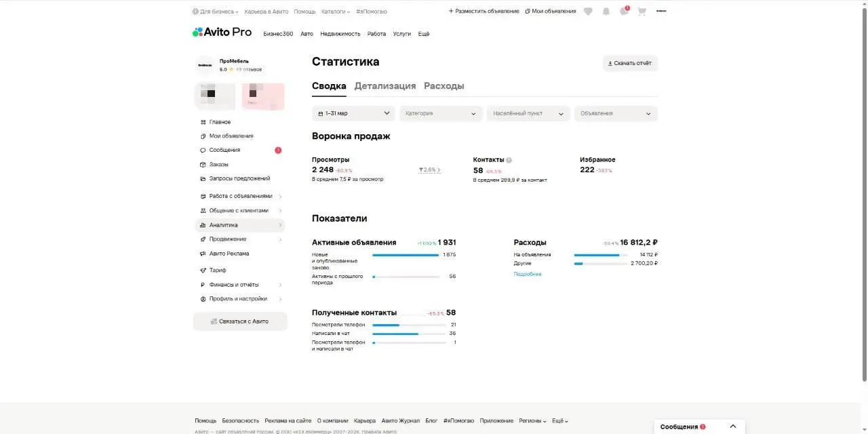Image resolution: width=868 pixels, height=434 pixels.
Task: Expand the footer Регионы dropdown
Action: coord(532,421)
